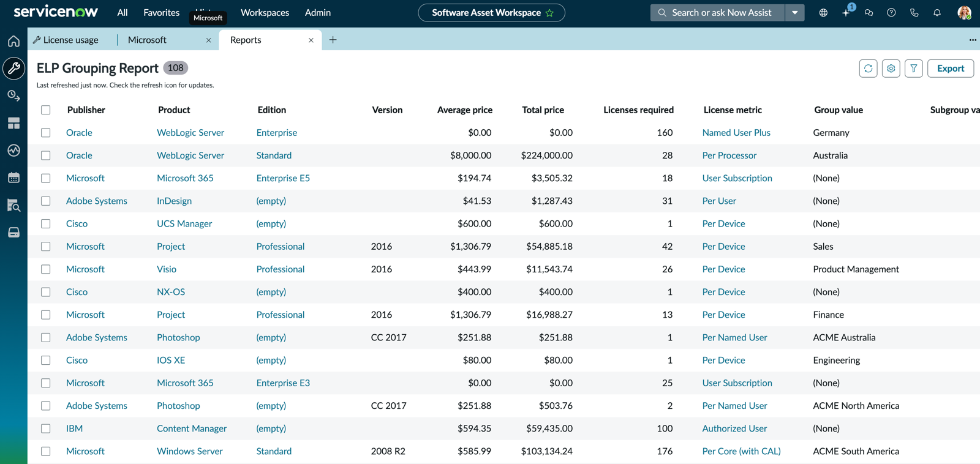Sort by the Total price column header
This screenshot has width=980, height=464.
[x=543, y=110]
